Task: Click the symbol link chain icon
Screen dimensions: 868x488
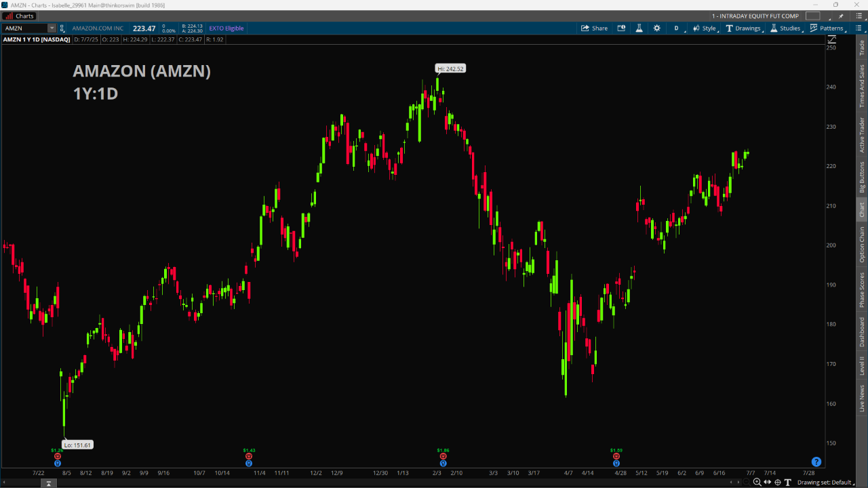Action: [62, 28]
